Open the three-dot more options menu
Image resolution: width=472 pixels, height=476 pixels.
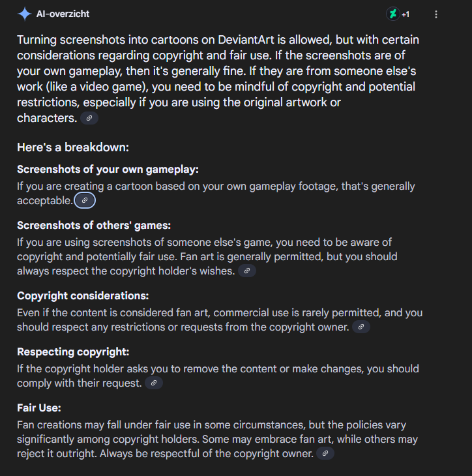[x=436, y=14]
